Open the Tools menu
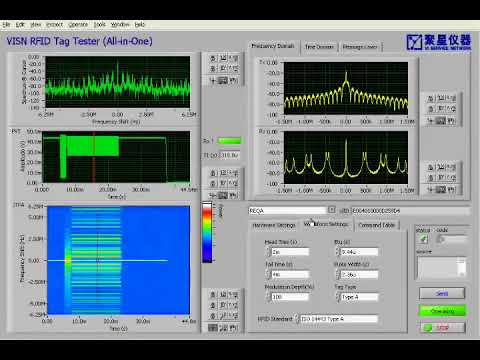Viewport: 480px width, 360px height. click(x=99, y=24)
